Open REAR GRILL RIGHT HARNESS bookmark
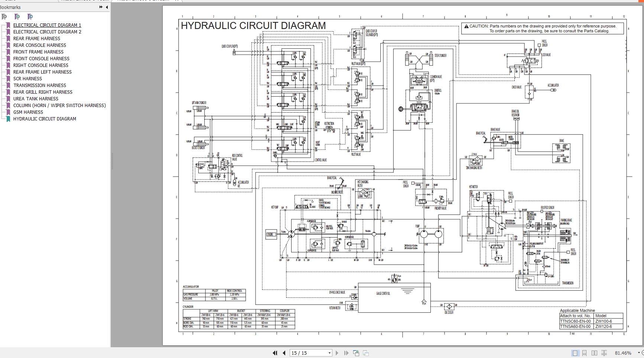 (43, 92)
